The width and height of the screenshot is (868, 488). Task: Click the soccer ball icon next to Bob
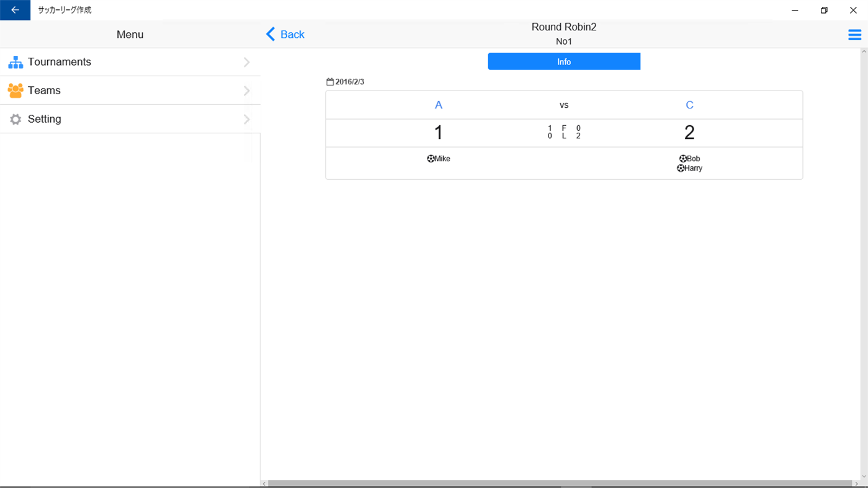pyautogui.click(x=682, y=158)
